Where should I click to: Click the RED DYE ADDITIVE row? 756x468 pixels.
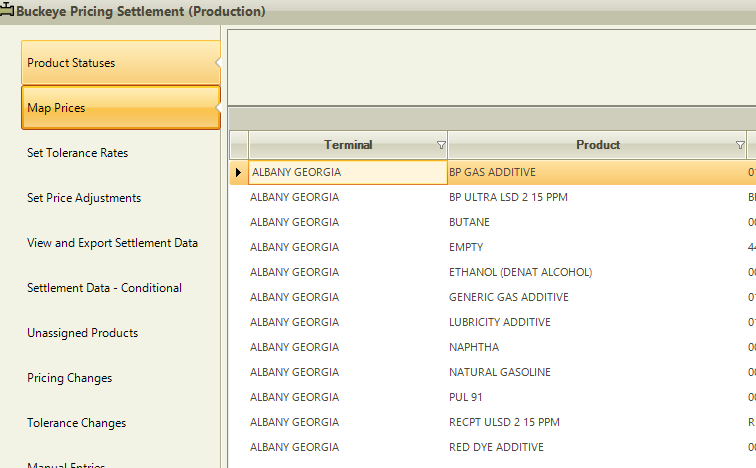[x=496, y=447]
